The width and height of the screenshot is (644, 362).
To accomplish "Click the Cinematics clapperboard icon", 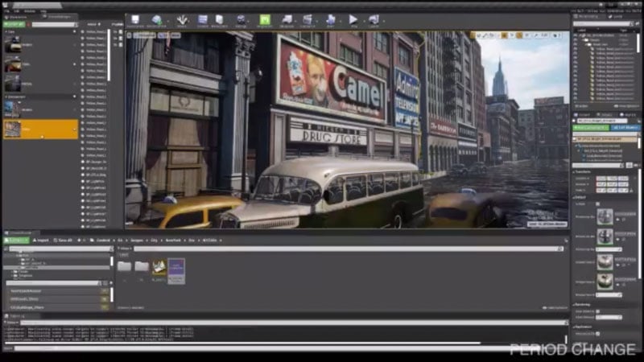I will coord(308,19).
